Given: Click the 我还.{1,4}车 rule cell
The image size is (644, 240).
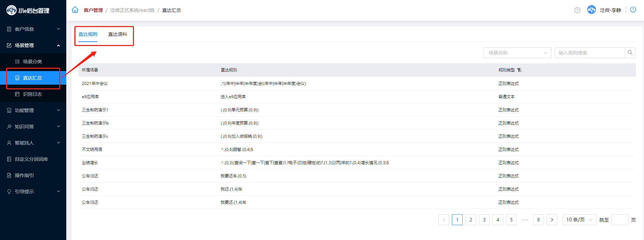Looking at the screenshot, I should pos(231,189).
